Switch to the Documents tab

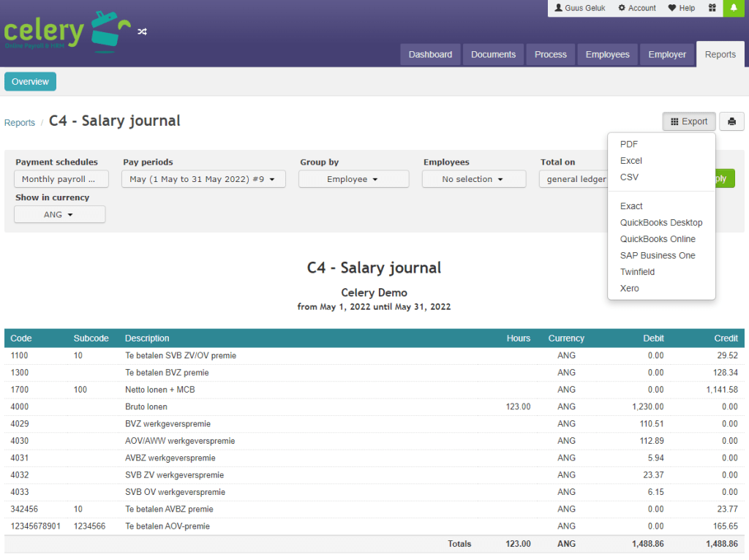493,54
